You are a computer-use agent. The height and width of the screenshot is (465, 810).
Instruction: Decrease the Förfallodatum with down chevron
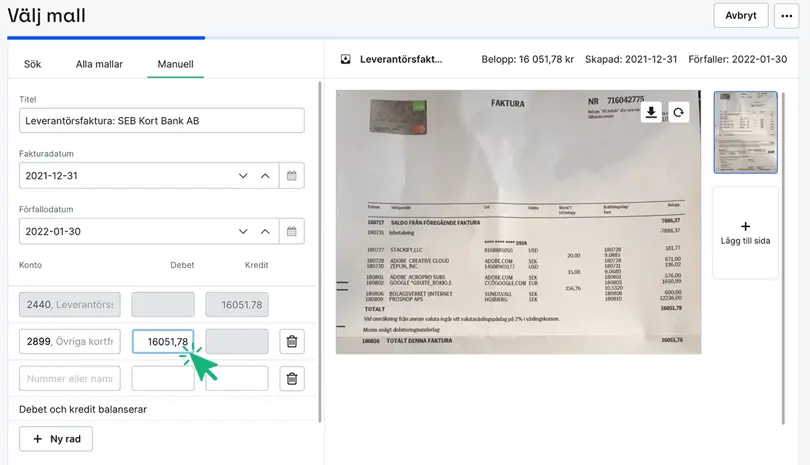243,231
